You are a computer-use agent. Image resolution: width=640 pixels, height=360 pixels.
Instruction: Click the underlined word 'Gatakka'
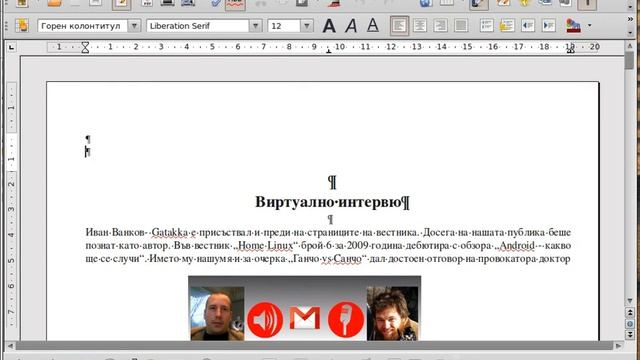(169, 232)
